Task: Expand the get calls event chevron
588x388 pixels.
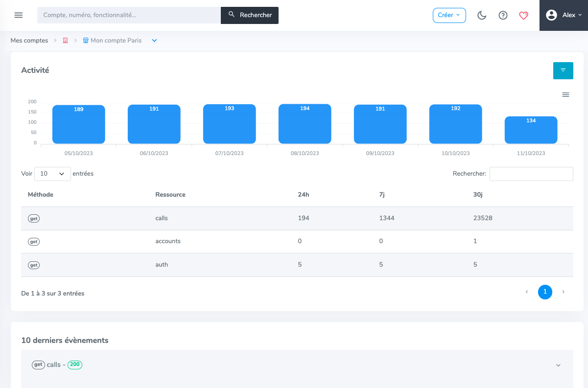Action: [558, 365]
